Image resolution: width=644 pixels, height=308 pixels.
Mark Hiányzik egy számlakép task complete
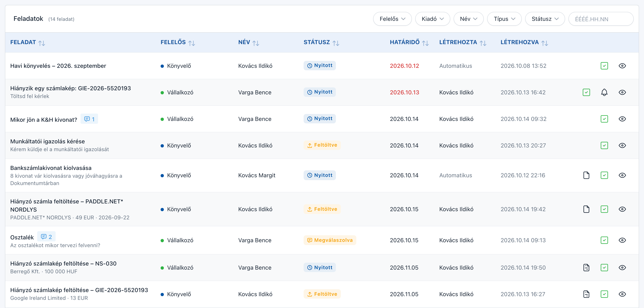[586, 93]
